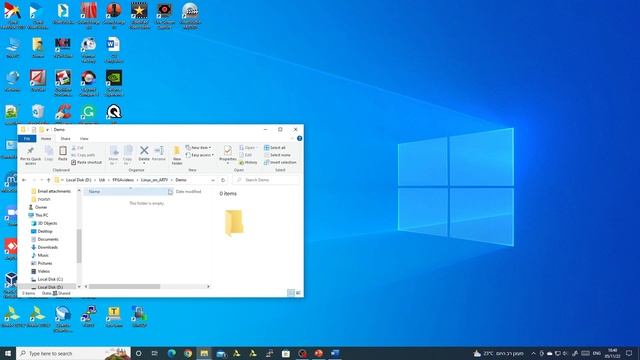The height and width of the screenshot is (360, 640).
Task: Switch to the Home tab
Action: 46,139
